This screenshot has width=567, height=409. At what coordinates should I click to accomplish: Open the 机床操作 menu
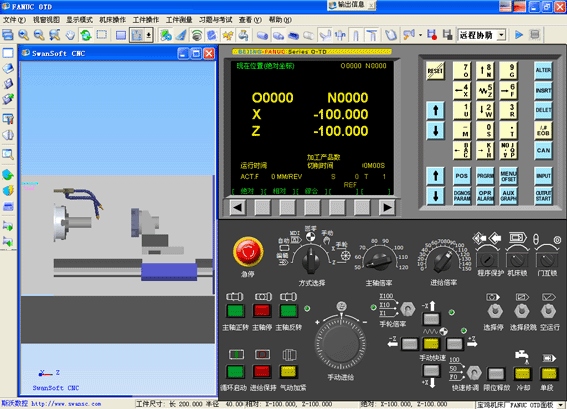pyautogui.click(x=112, y=20)
